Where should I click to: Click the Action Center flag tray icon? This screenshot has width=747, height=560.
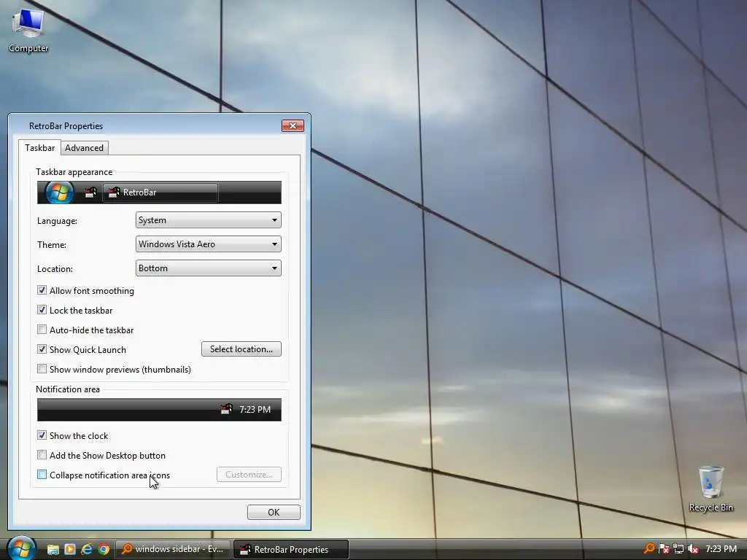point(664,548)
